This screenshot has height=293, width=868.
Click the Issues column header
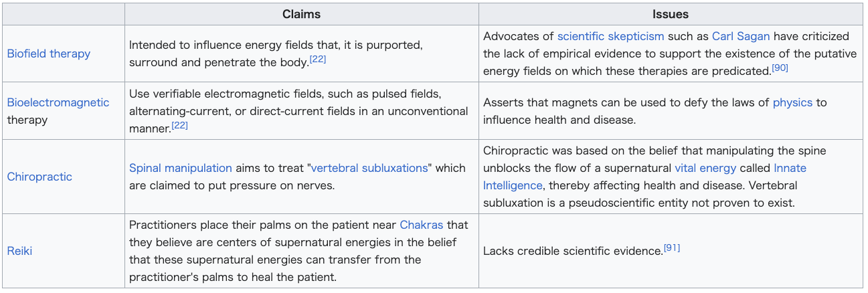671,14
